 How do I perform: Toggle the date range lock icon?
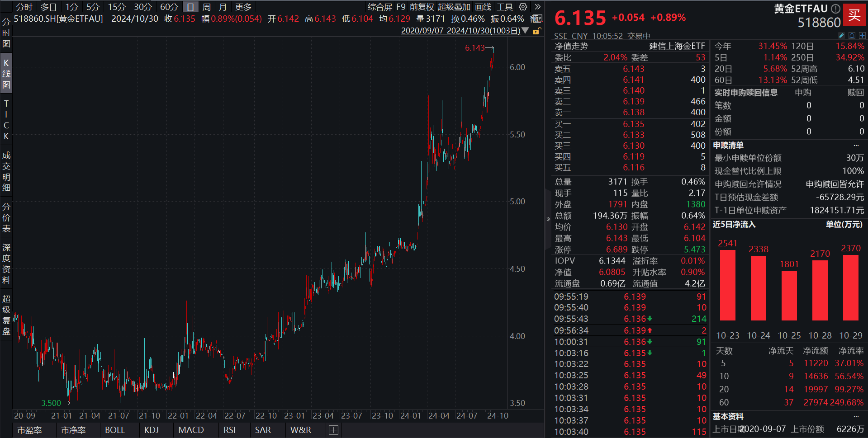coord(536,31)
